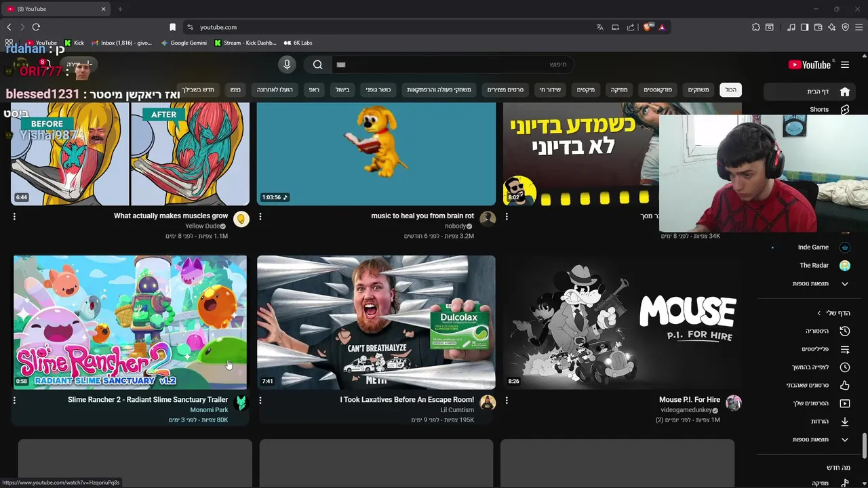Select the 'מוזיקה' (Music) filter chip
The image size is (868, 488).
pyautogui.click(x=619, y=89)
